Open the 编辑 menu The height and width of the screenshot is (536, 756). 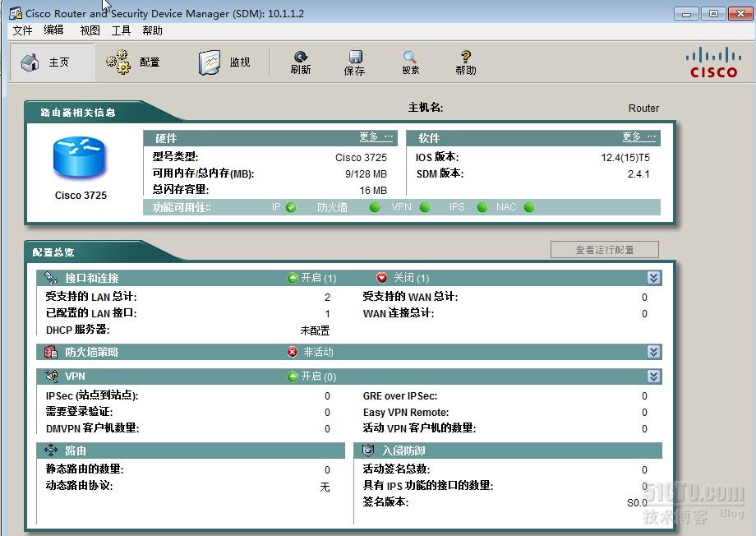53,30
